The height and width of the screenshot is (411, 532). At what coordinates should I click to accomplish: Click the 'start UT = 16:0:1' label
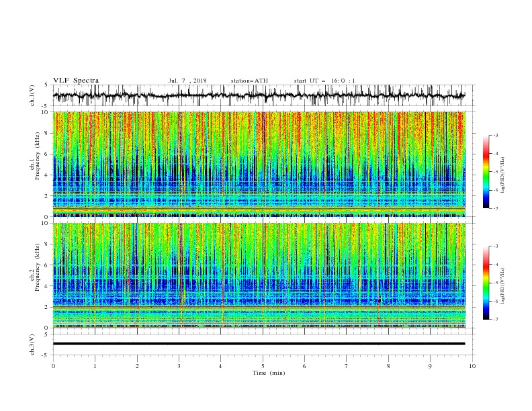[324, 81]
